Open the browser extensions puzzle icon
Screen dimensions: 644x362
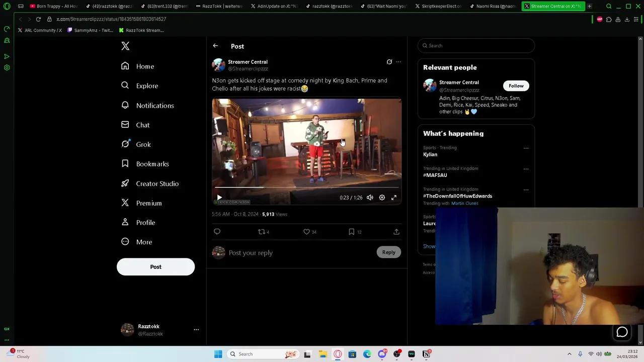tap(609, 19)
